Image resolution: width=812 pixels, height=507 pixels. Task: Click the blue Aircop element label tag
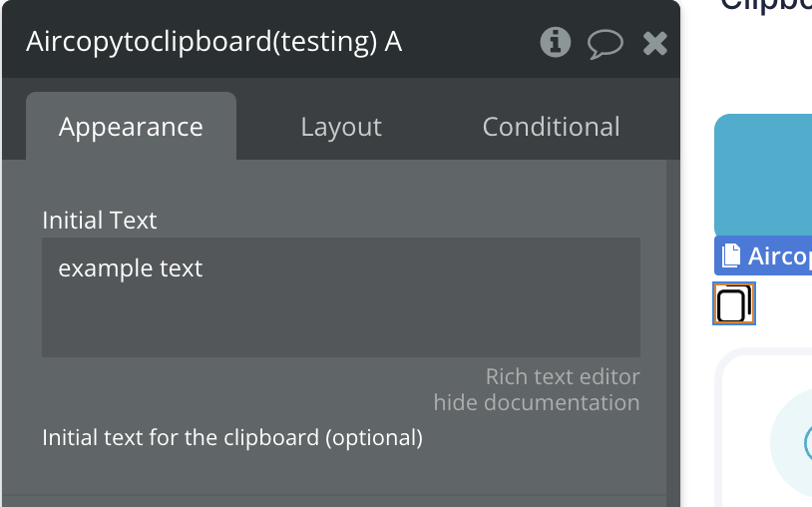click(x=778, y=256)
